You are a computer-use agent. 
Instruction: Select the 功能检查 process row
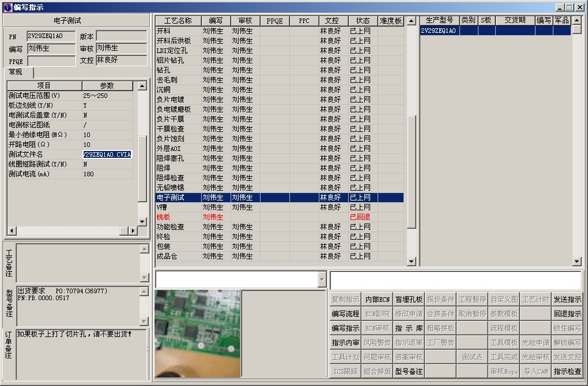tap(280, 227)
